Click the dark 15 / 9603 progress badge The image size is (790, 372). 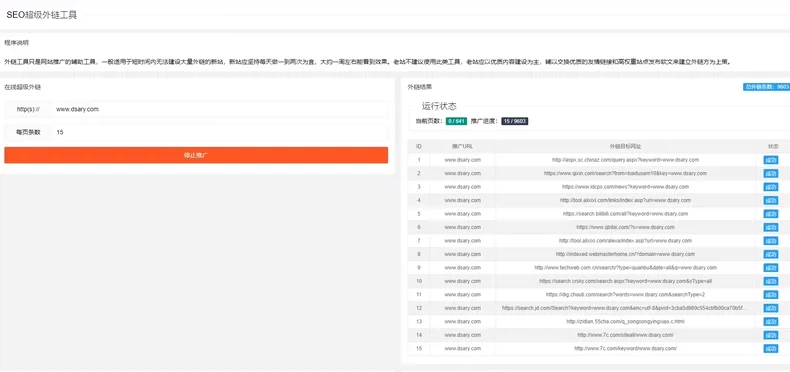click(514, 121)
